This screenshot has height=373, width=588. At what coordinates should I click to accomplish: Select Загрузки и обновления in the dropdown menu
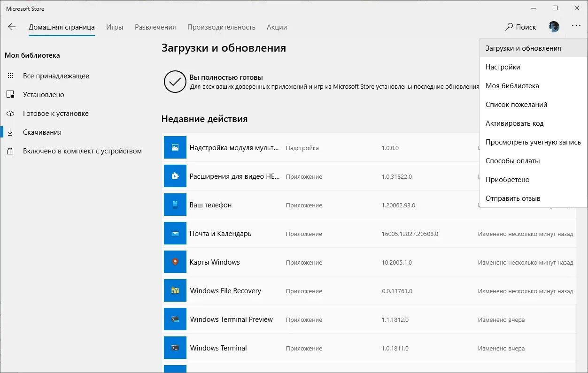534,48
